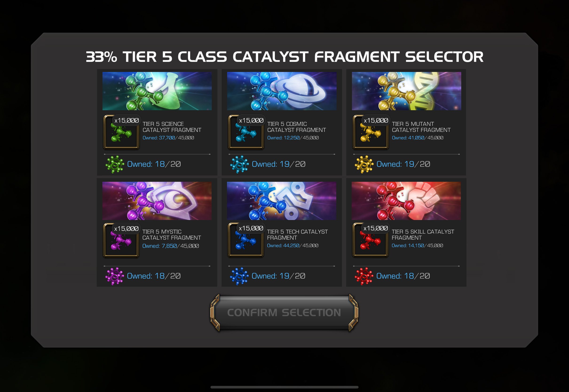The height and width of the screenshot is (392, 569).
Task: Click the blue full Tech catalyst icon
Action: pos(239,276)
